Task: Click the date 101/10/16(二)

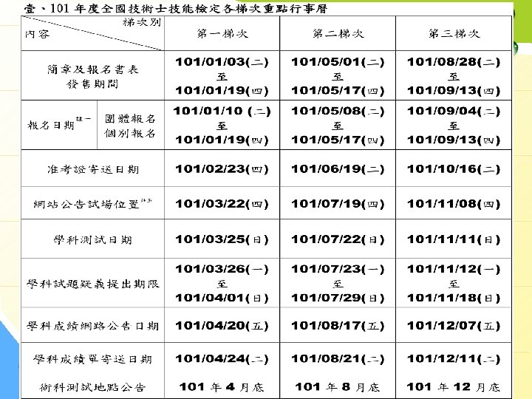Action: point(454,169)
